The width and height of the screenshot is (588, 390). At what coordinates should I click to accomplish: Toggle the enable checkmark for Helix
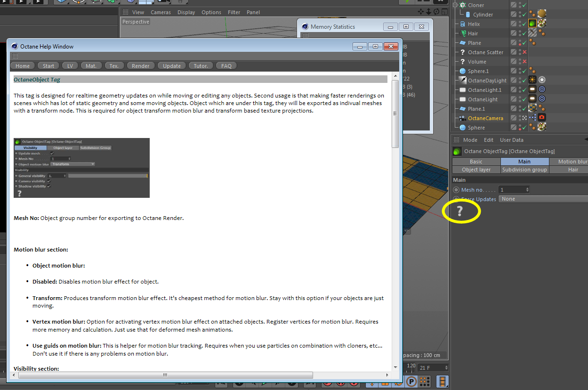pos(524,24)
